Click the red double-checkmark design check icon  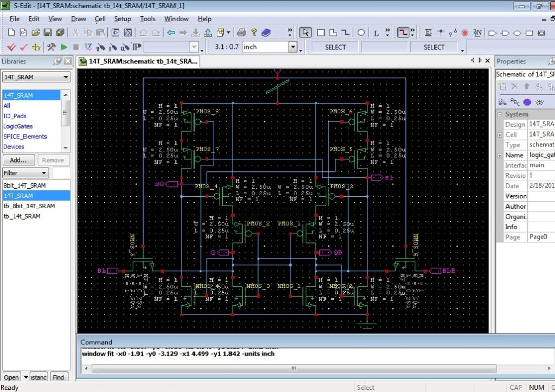[x=11, y=47]
